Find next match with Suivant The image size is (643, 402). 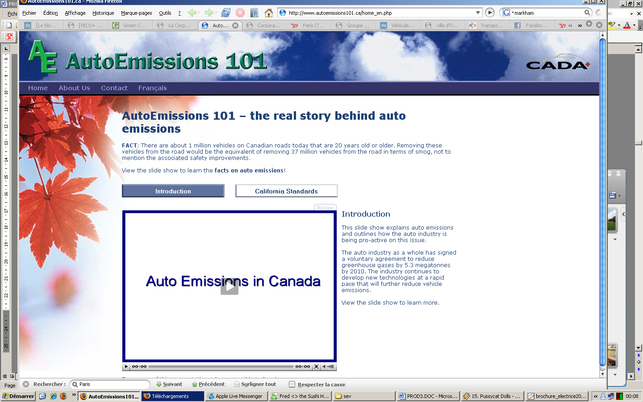[x=169, y=384]
